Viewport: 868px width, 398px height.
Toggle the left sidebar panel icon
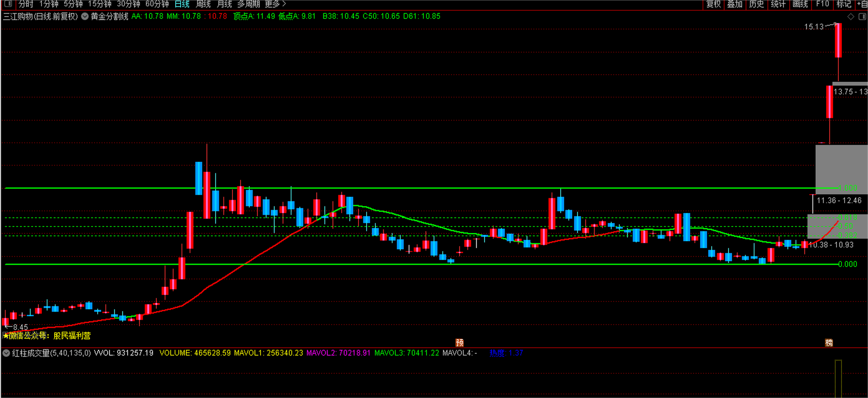8,4
